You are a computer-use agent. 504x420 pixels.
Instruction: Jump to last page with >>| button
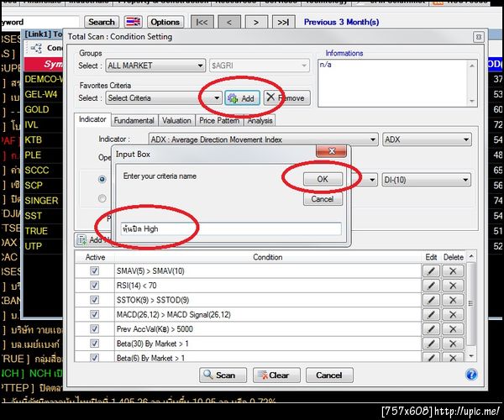click(284, 22)
